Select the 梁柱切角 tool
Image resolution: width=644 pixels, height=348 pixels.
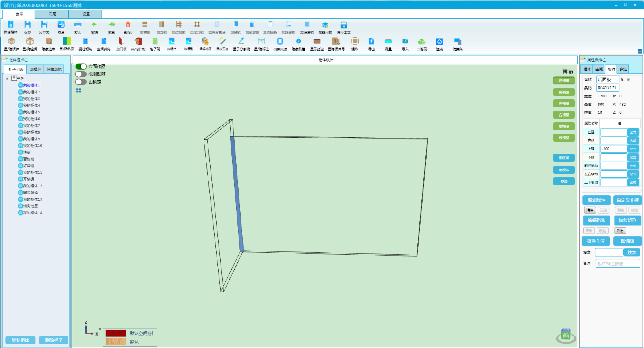(x=85, y=41)
